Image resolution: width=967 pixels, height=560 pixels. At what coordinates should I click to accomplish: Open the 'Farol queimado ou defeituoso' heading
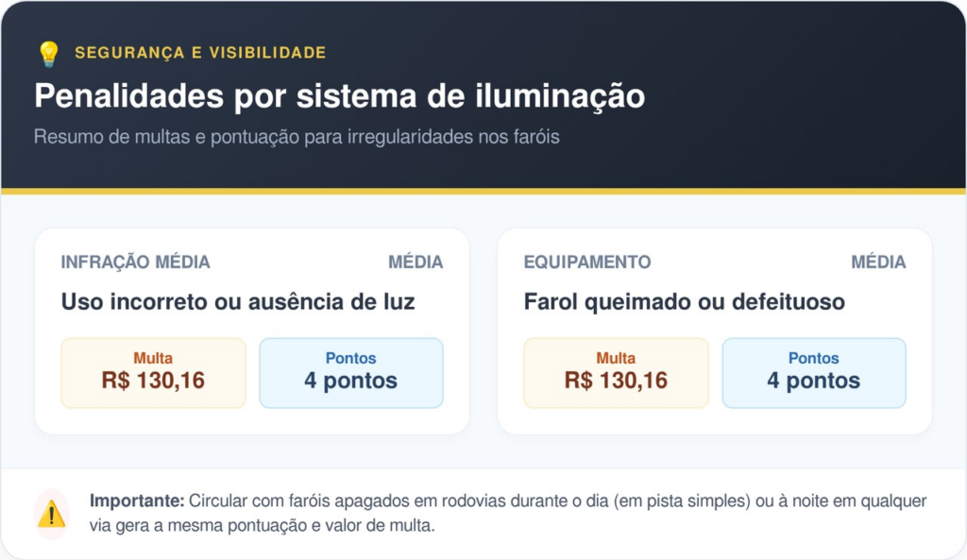pos(685,302)
